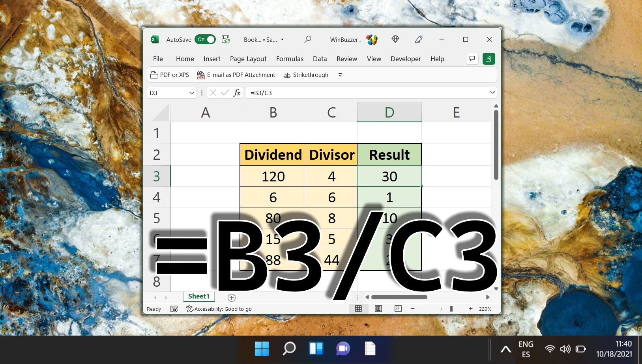
Task: Switch to Page Layout view icon
Action: [378, 309]
